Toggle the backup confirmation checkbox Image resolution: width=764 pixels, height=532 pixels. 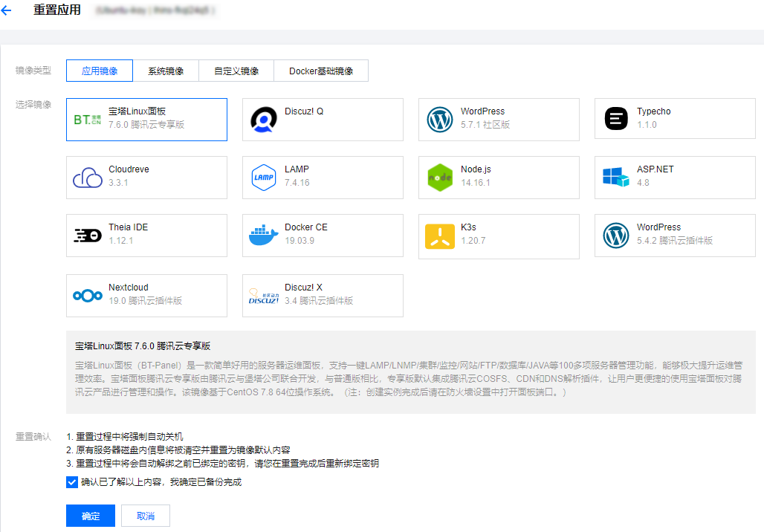click(71, 481)
